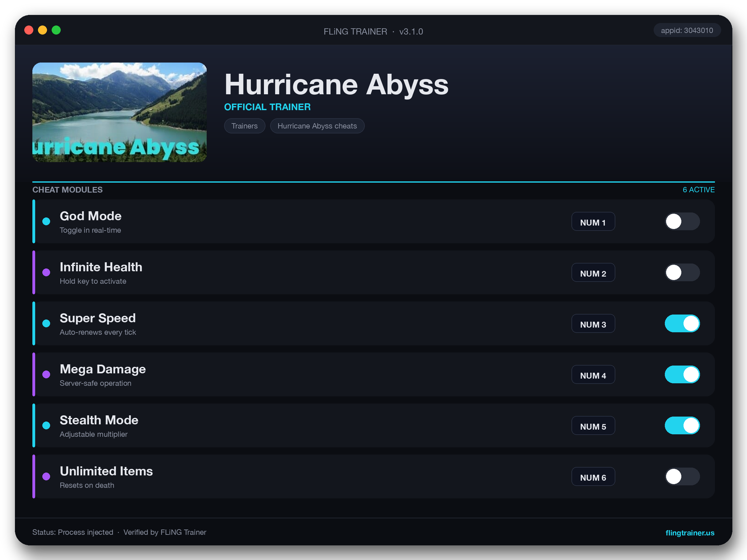Change the NUM 5 hotkey binding
The height and width of the screenshot is (560, 747).
click(x=593, y=425)
